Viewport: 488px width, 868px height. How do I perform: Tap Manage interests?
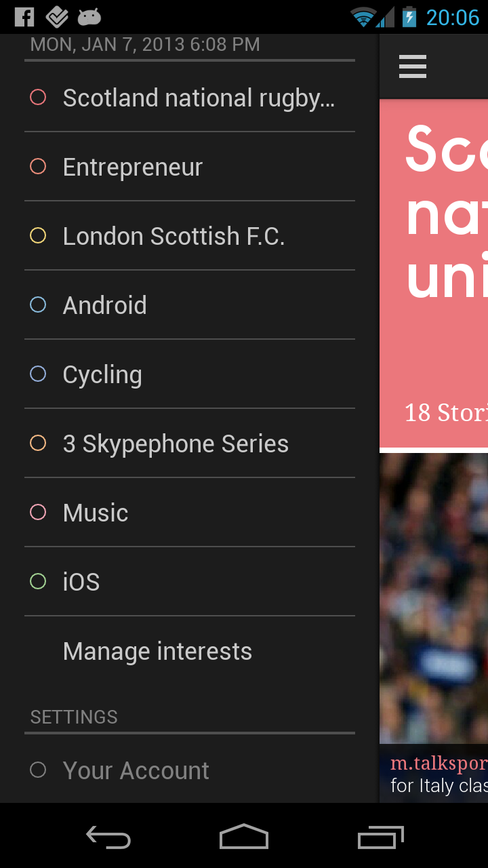[157, 651]
